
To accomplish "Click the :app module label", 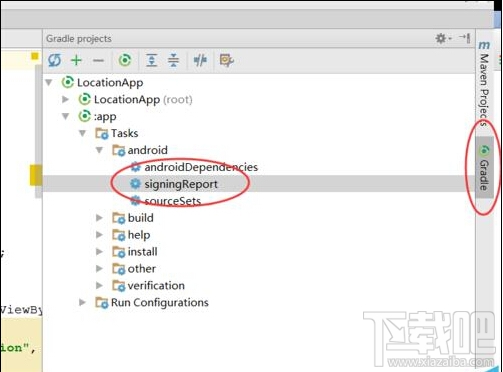I will 105,117.
